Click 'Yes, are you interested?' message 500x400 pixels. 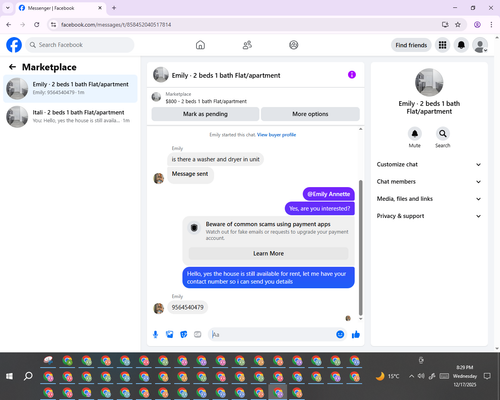[x=320, y=209]
